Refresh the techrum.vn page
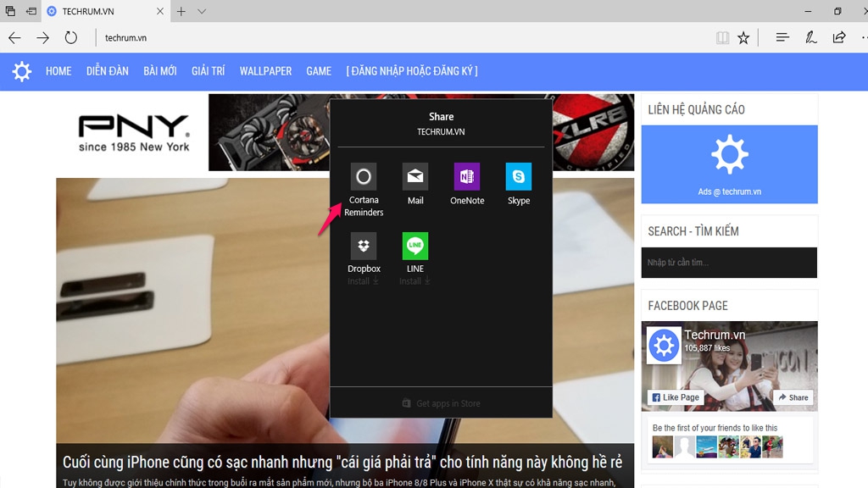The image size is (868, 488). pos(71,37)
